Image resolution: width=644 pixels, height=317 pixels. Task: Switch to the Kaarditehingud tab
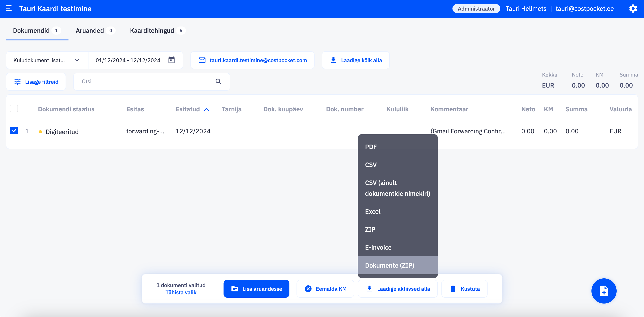coord(157,31)
